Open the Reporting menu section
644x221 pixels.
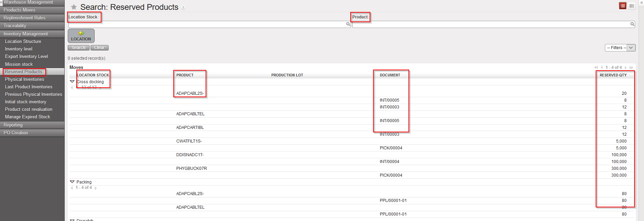click(x=32, y=125)
